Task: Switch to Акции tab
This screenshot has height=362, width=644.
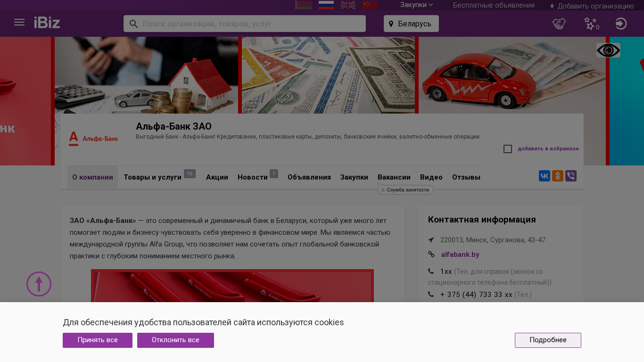Action: coord(217,177)
